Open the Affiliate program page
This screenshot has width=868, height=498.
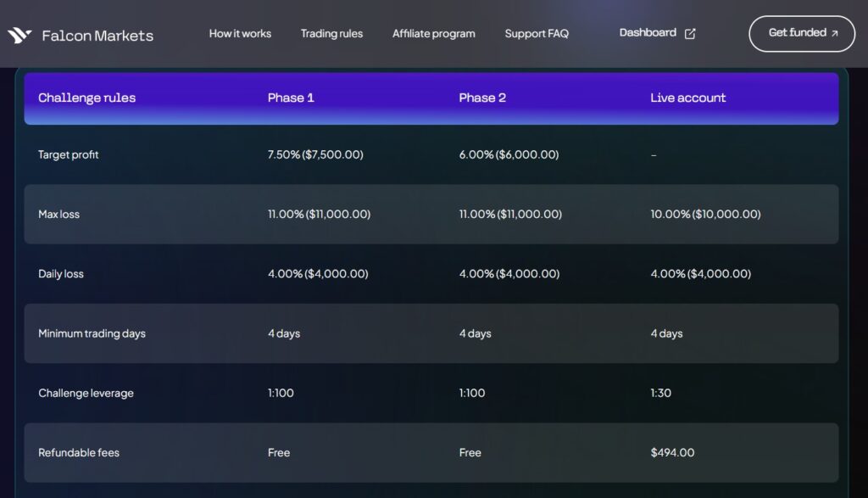[x=433, y=34]
